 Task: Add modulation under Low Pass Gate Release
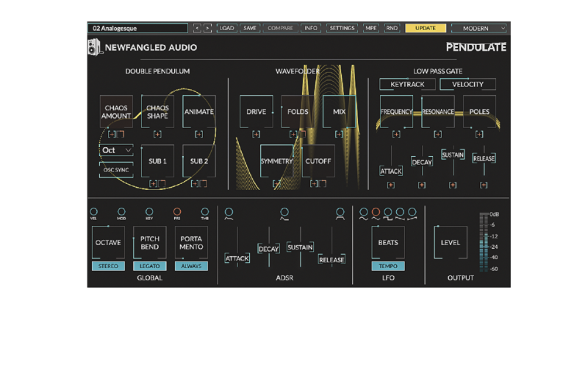tap(484, 185)
